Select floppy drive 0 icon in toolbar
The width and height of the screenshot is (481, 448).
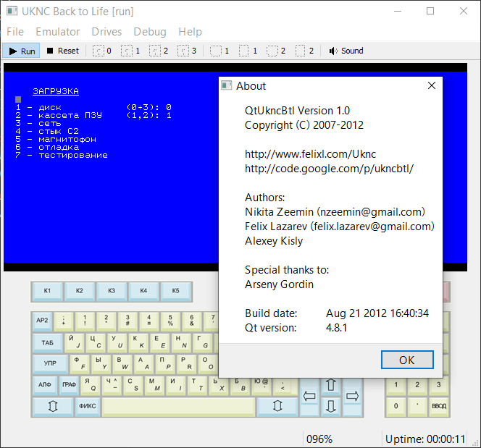[102, 51]
